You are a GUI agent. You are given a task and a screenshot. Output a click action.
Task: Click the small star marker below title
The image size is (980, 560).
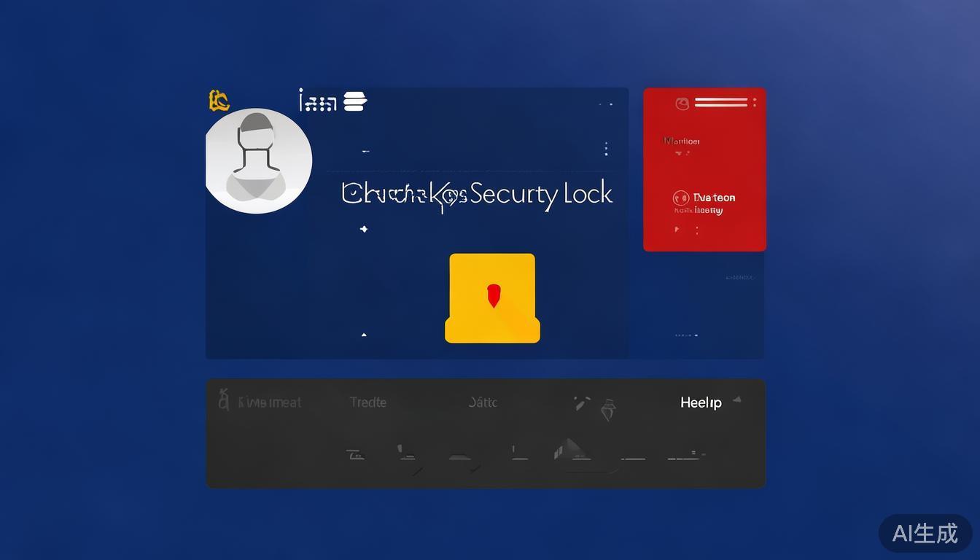tap(364, 229)
